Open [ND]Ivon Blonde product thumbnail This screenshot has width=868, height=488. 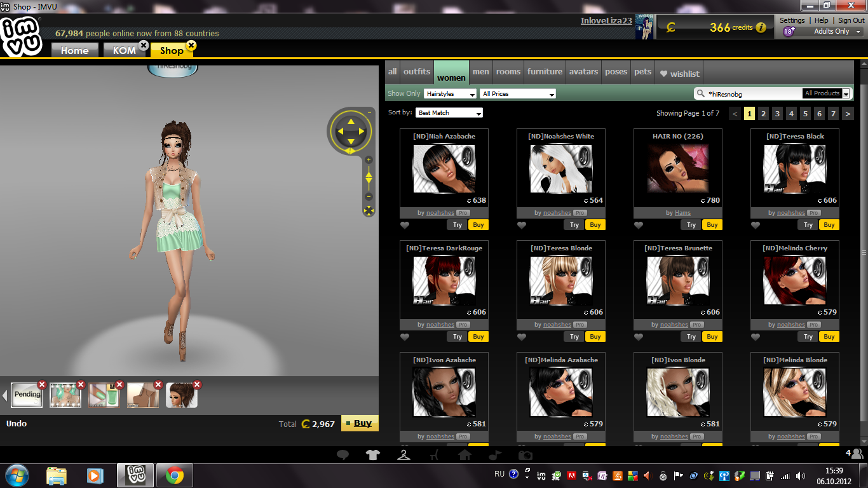click(x=677, y=393)
